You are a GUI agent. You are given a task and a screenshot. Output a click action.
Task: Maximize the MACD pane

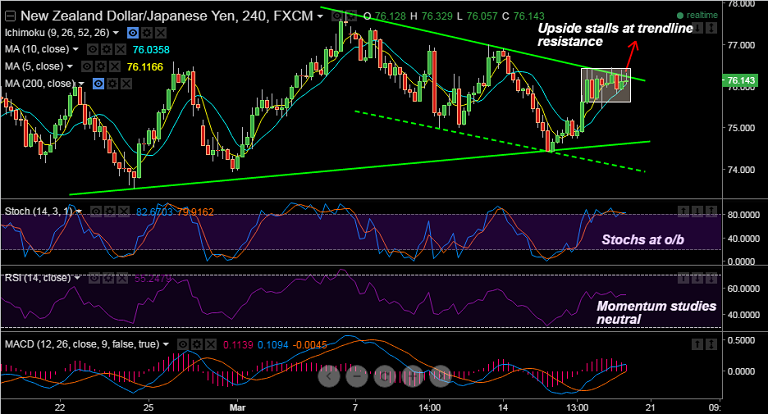click(x=711, y=344)
